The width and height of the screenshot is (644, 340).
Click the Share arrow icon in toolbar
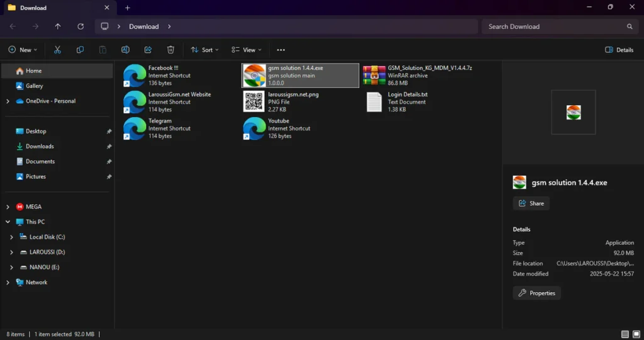148,50
